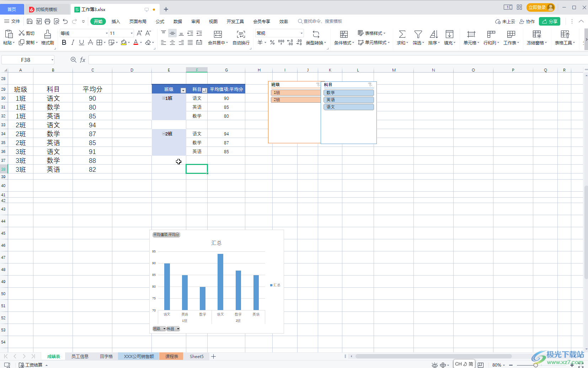Center text horizontally in cell
Viewport: 588px width, 368px height.
coord(172,43)
